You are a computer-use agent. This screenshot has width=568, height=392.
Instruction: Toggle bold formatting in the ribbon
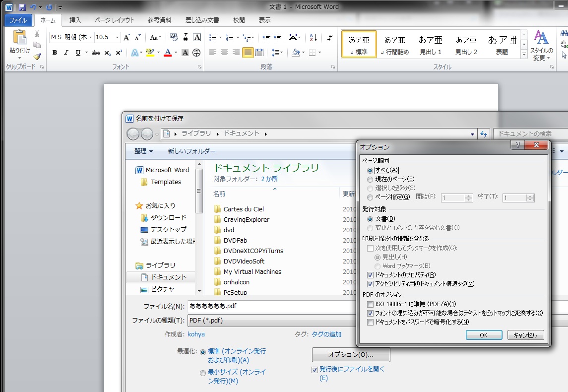[x=55, y=53]
